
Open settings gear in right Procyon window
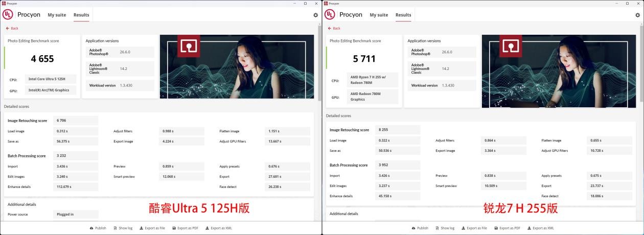(637, 15)
